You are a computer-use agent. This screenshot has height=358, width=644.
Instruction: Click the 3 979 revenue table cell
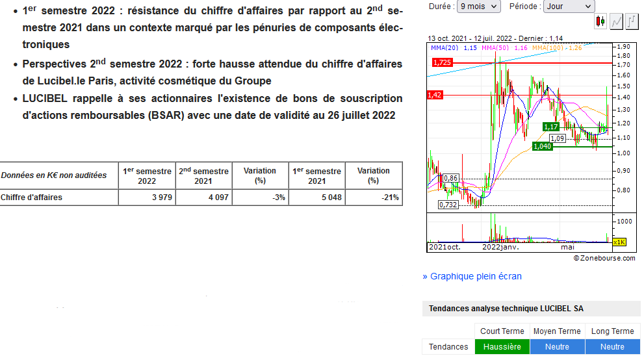coord(147,198)
